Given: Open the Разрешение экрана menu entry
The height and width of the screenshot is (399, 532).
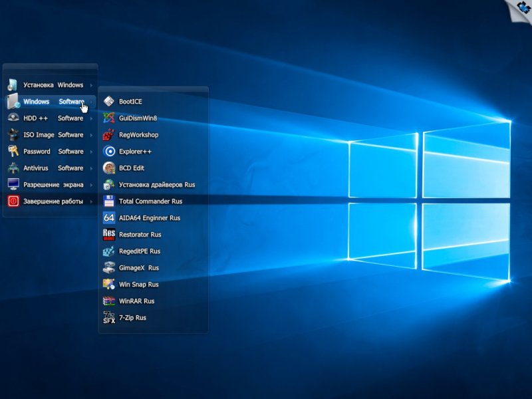Looking at the screenshot, I should coord(51,185).
